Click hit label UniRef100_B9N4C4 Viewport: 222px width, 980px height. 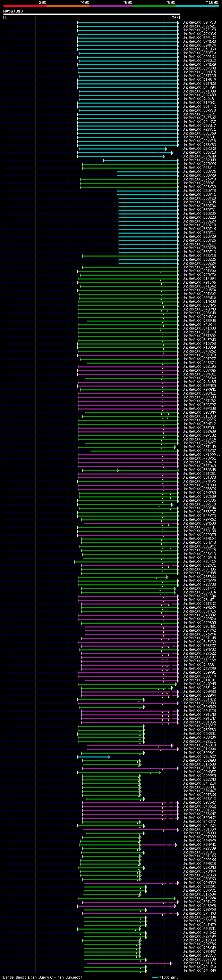(x=199, y=45)
